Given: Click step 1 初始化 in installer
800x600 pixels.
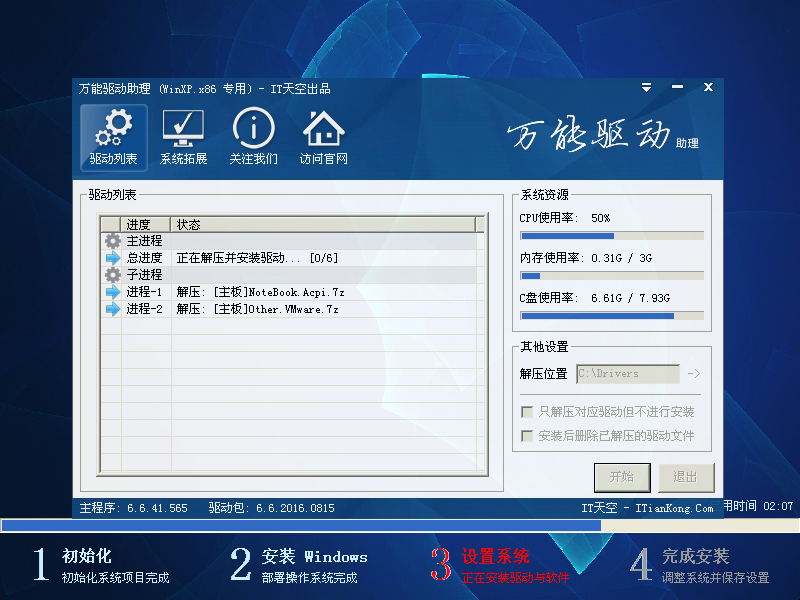Looking at the screenshot, I should (x=102, y=565).
